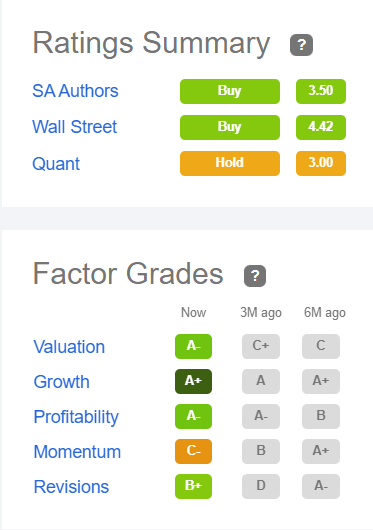Open the Growth factor link
The image size is (373, 530).
pyautogui.click(x=61, y=382)
